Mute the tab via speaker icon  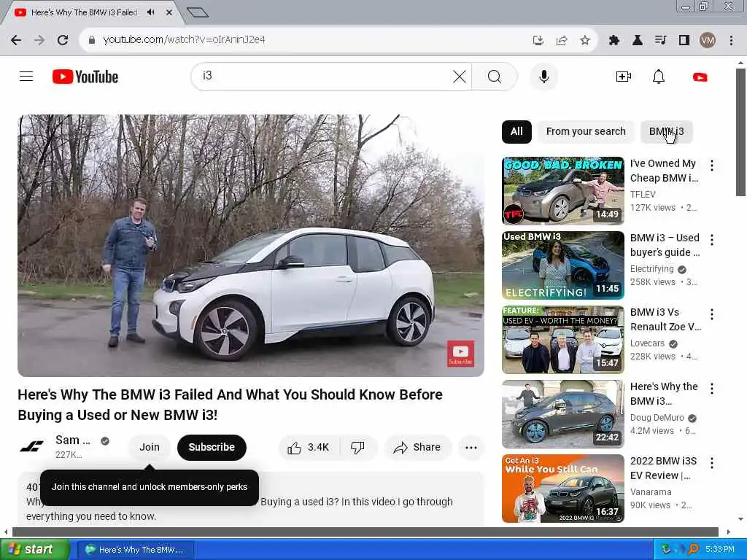pos(150,12)
